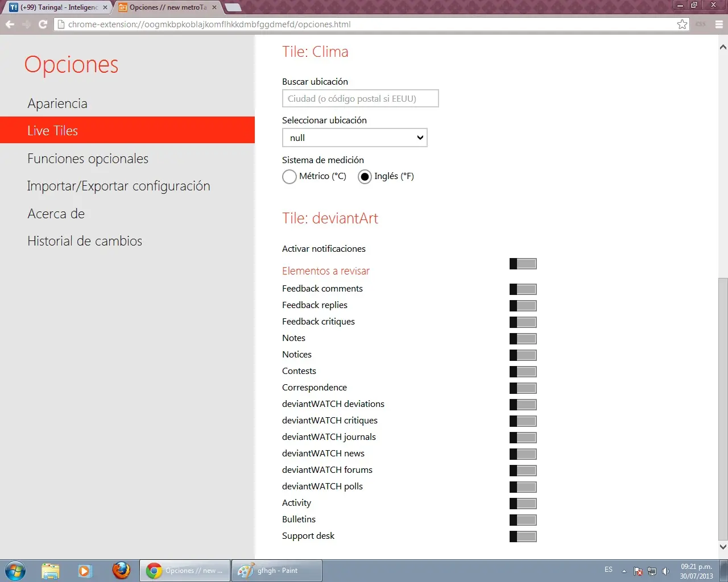Open the network tray icon
The height and width of the screenshot is (582, 728).
pyautogui.click(x=652, y=571)
